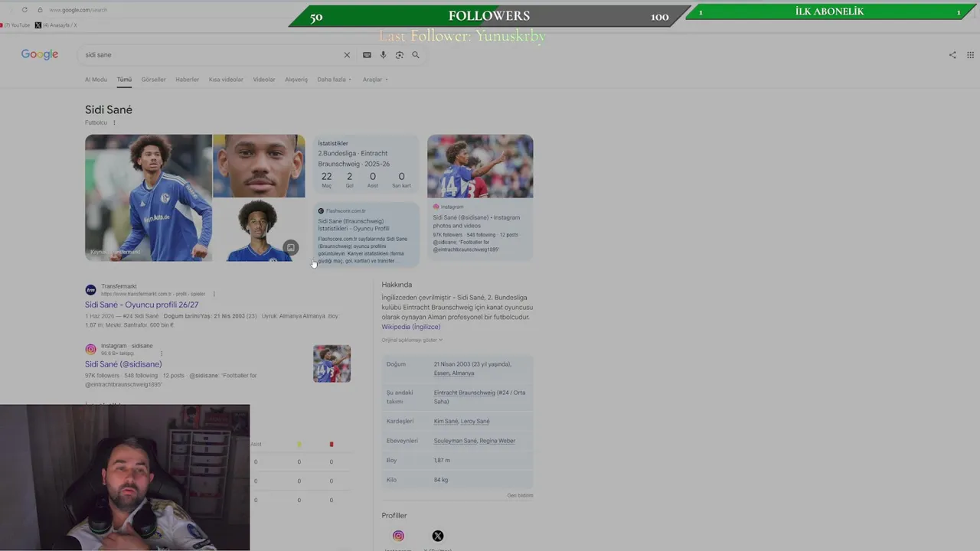Open the on-screen keyboard icon
This screenshot has height=551, width=980.
(367, 55)
